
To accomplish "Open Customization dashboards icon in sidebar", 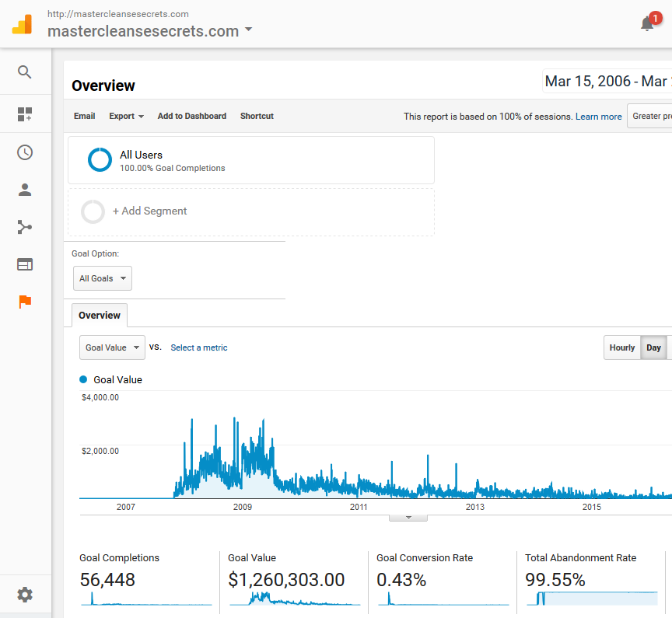I will click(25, 114).
